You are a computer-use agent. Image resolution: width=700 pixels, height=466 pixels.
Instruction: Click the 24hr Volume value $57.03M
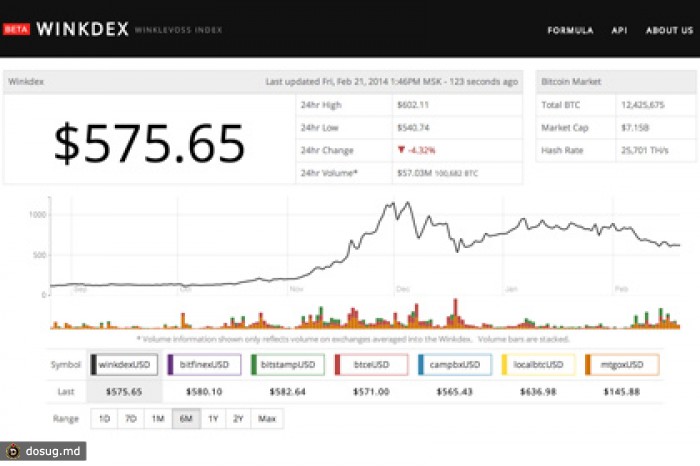pos(414,173)
